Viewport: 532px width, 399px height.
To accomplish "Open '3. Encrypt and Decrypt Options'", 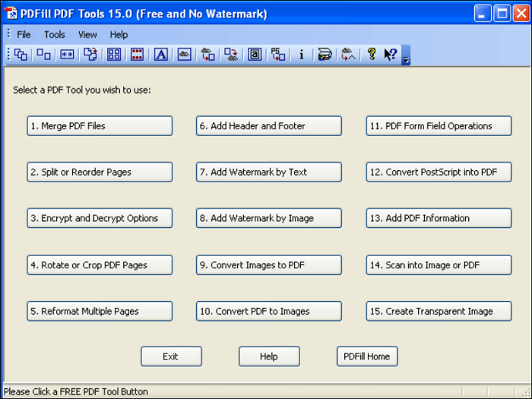I will coord(100,218).
